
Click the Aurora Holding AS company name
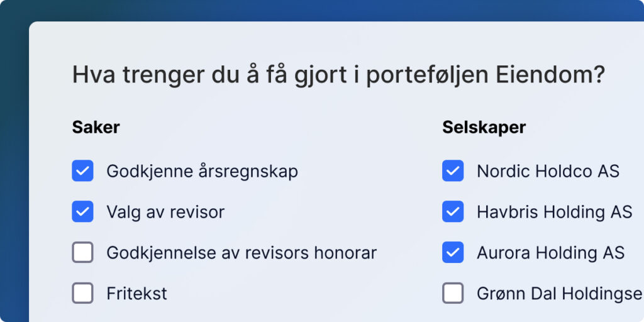coord(551,253)
